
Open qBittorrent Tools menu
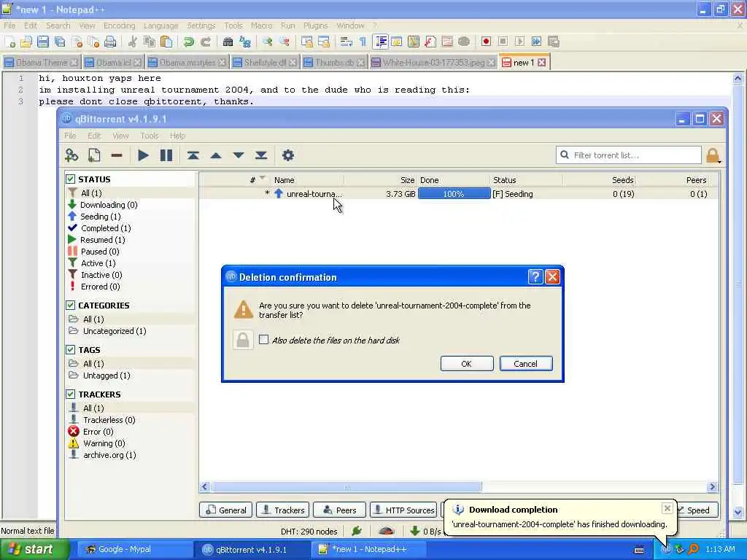coord(149,136)
